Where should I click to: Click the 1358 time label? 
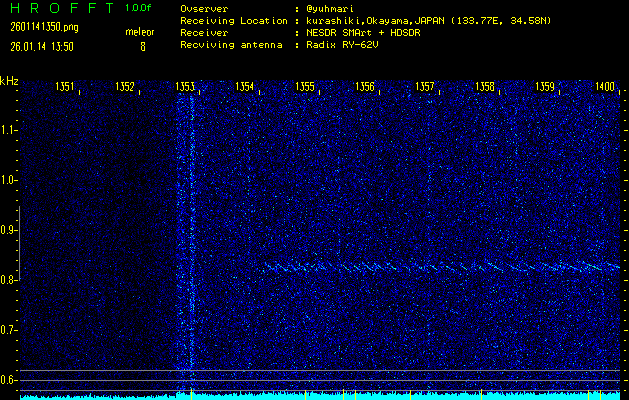point(485,87)
